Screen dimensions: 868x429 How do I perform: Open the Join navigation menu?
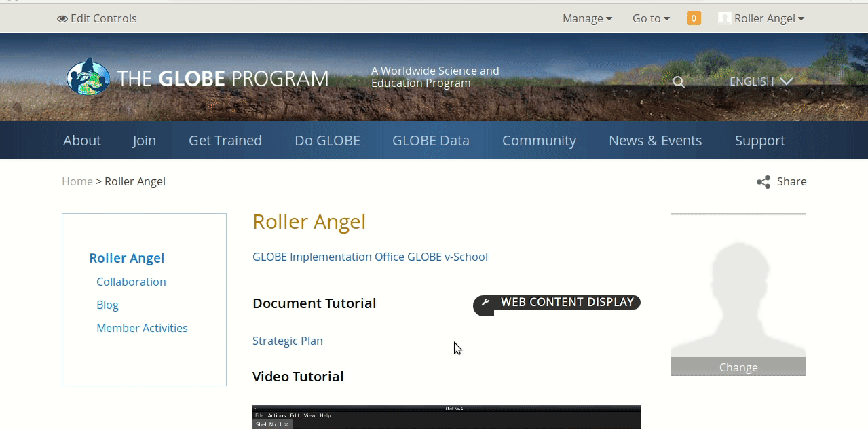[x=144, y=141]
